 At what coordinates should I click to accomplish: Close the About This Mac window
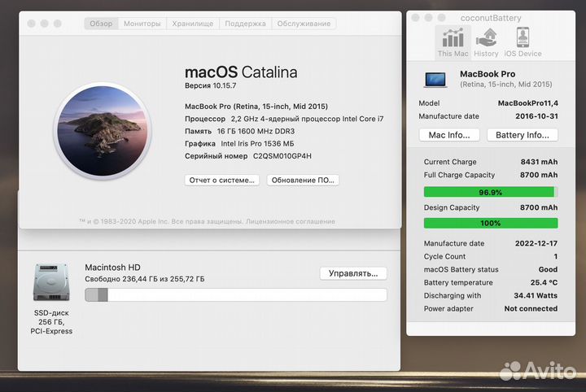coord(32,24)
